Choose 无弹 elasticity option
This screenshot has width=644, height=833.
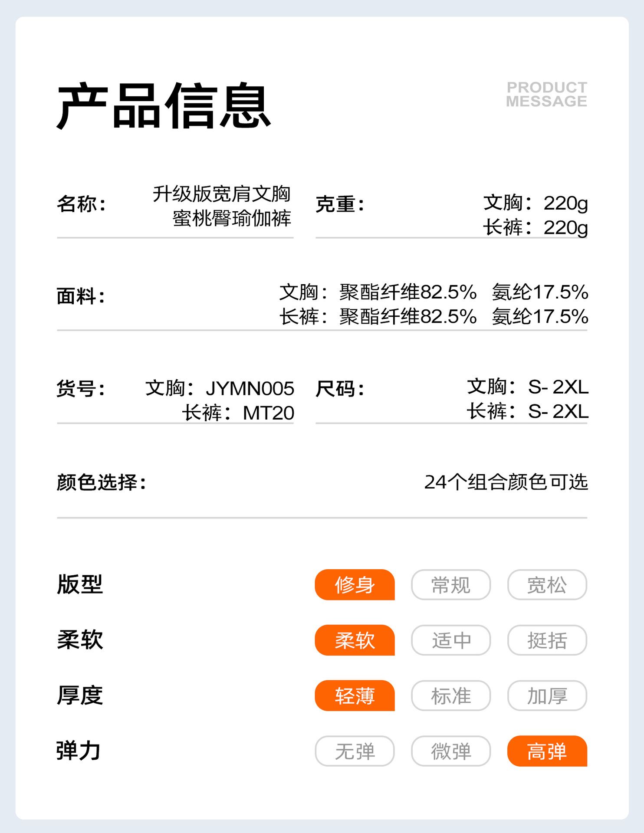tap(355, 751)
